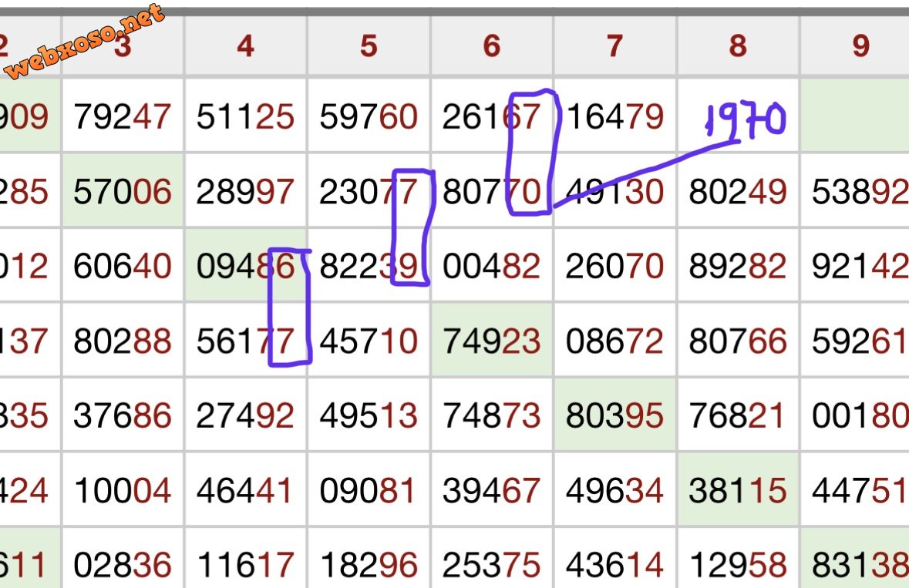Select the cell showing 12958

[x=738, y=558]
